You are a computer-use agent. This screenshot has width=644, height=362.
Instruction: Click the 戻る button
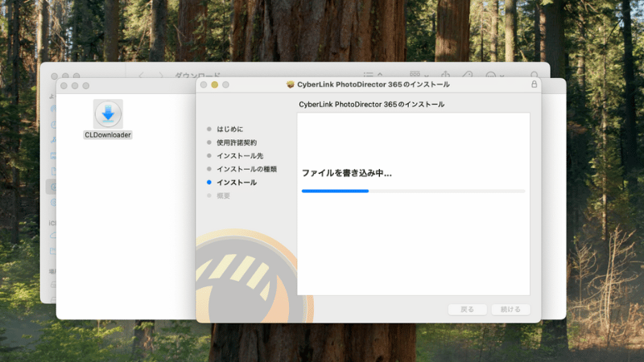coord(468,310)
